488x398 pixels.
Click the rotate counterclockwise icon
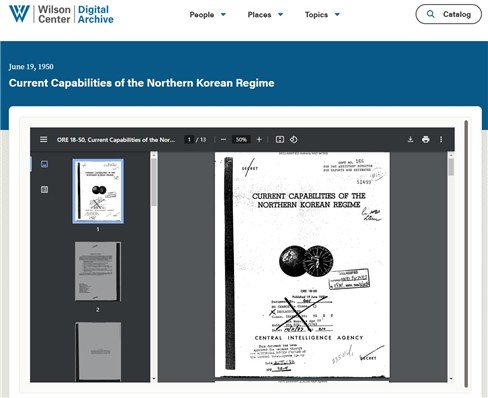(x=294, y=139)
